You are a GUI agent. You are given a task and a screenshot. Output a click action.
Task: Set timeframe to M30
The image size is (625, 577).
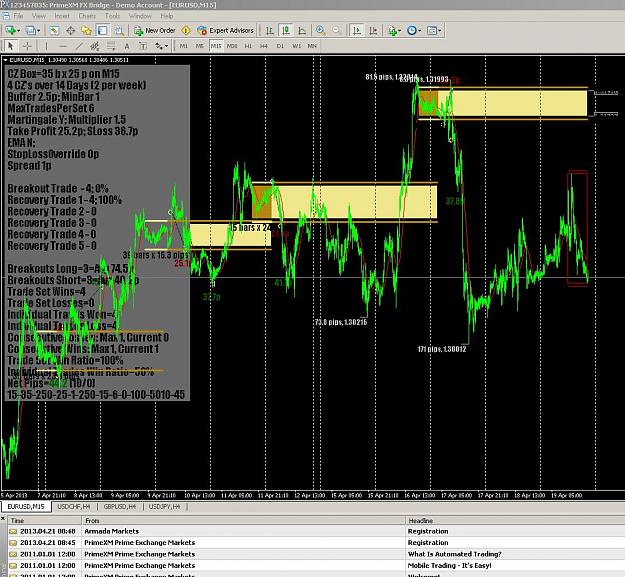coord(232,46)
